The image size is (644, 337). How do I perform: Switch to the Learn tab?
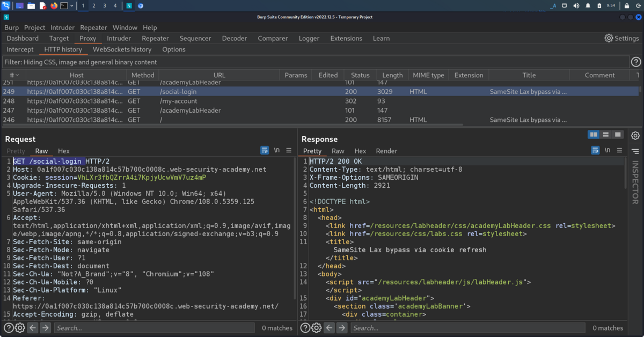tap(381, 38)
